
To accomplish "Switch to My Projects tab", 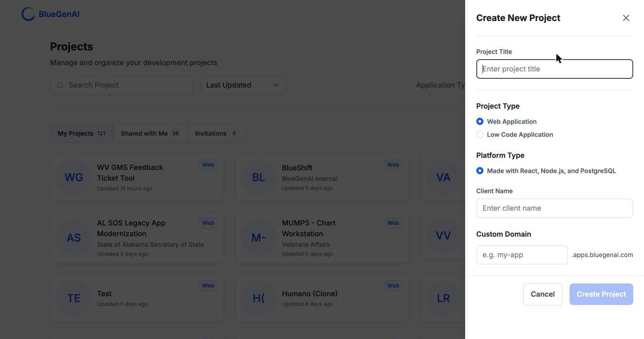I will click(x=82, y=133).
